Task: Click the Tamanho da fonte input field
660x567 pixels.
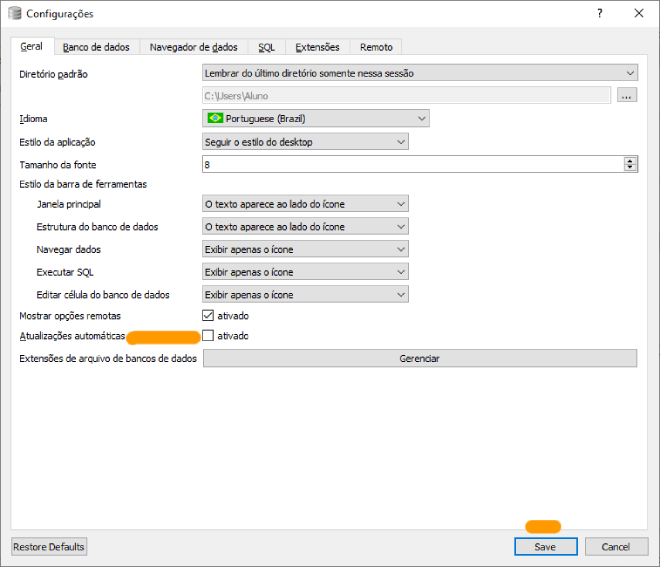Action: pos(410,164)
